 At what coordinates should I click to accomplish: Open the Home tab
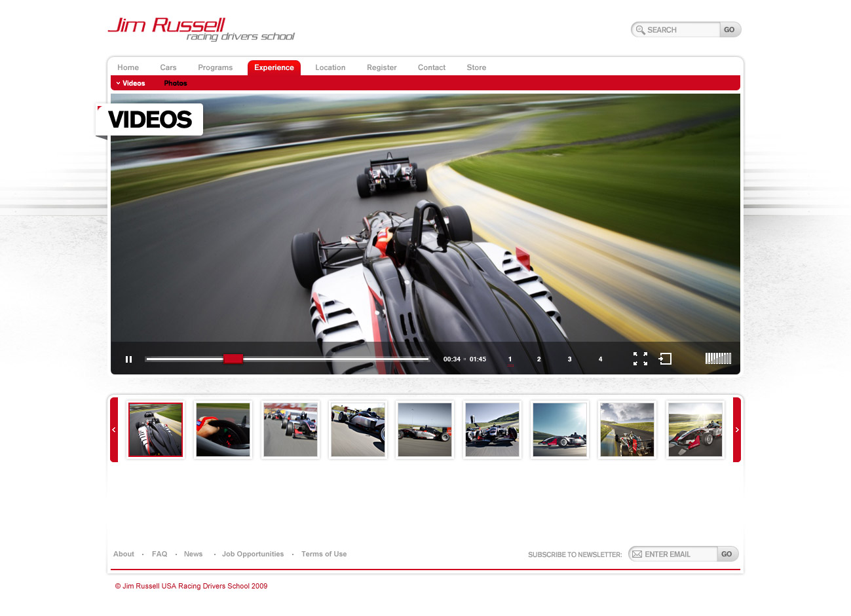128,67
